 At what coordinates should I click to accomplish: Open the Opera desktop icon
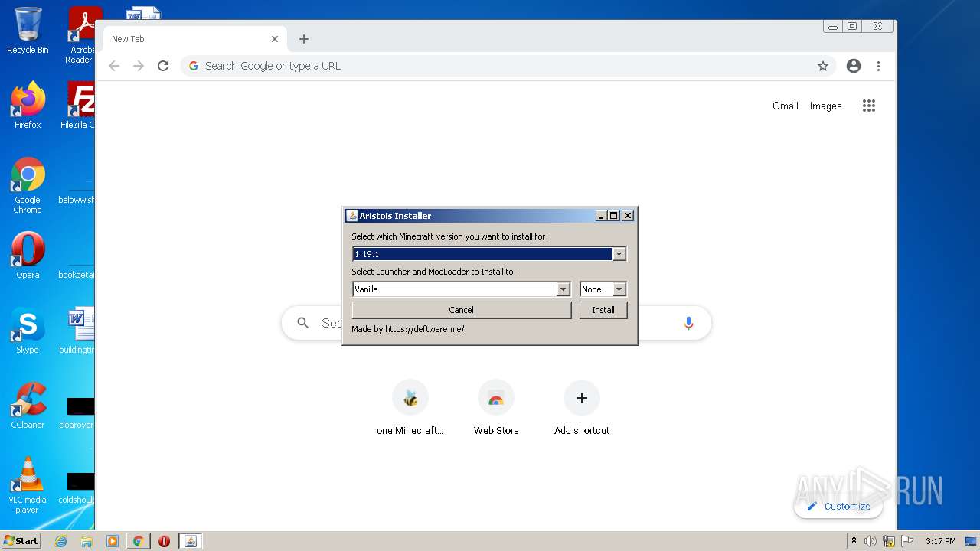tap(28, 255)
